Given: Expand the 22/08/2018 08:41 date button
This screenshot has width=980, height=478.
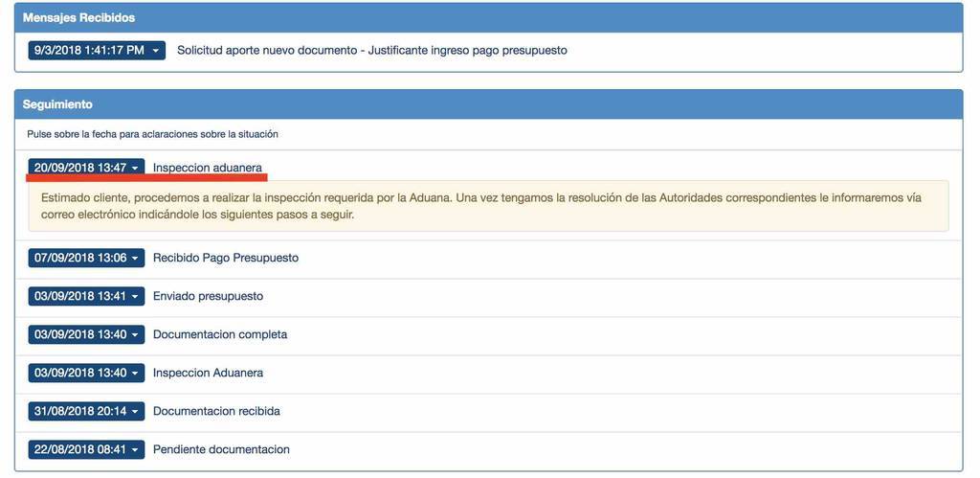Looking at the screenshot, I should 86,449.
